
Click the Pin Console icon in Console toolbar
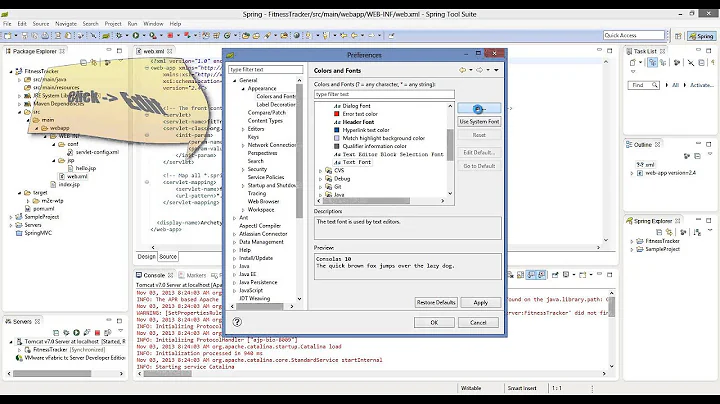click(555, 275)
